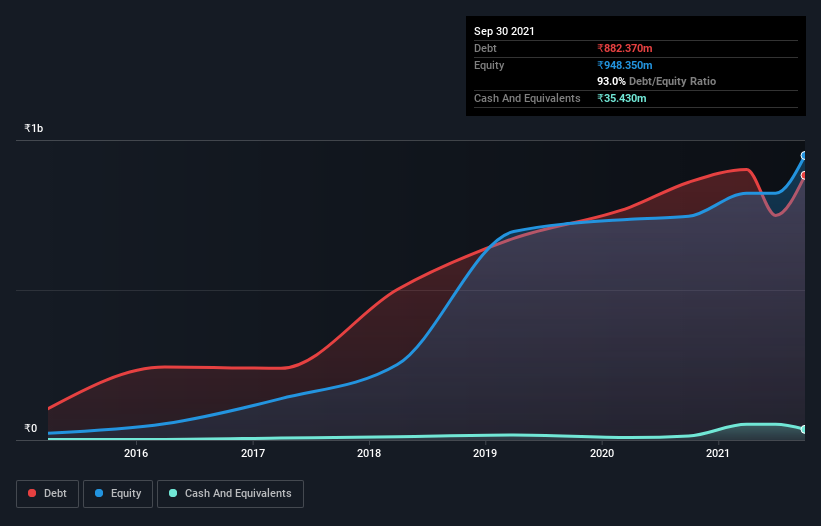Select the 2018 axis label
The image size is (821, 526).
tap(369, 453)
